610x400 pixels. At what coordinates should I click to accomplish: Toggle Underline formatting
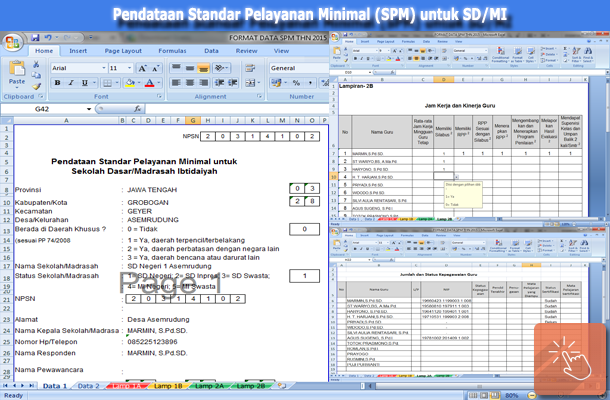tap(84, 83)
